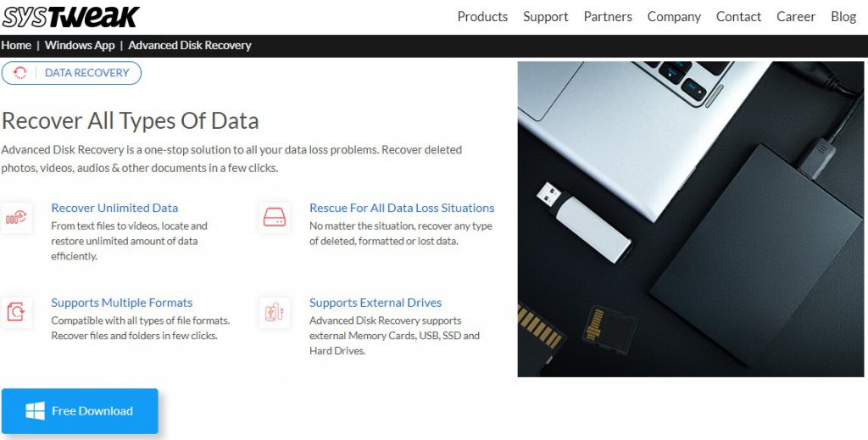Open the Support menu

coord(545,17)
